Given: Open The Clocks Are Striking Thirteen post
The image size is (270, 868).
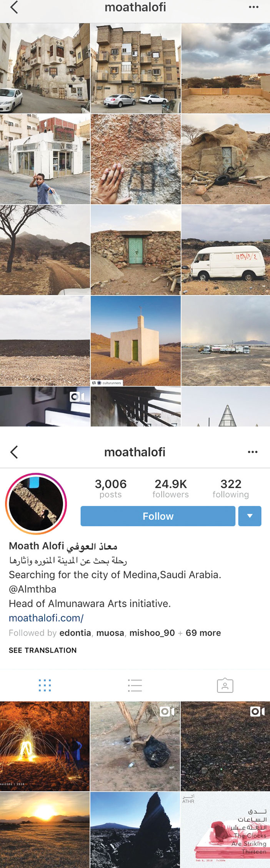Looking at the screenshot, I should tap(225, 830).
